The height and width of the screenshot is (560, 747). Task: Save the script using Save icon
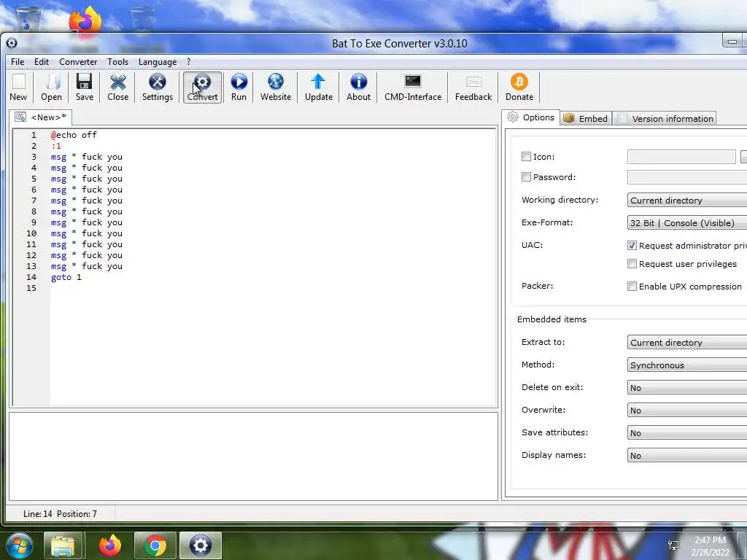point(85,87)
